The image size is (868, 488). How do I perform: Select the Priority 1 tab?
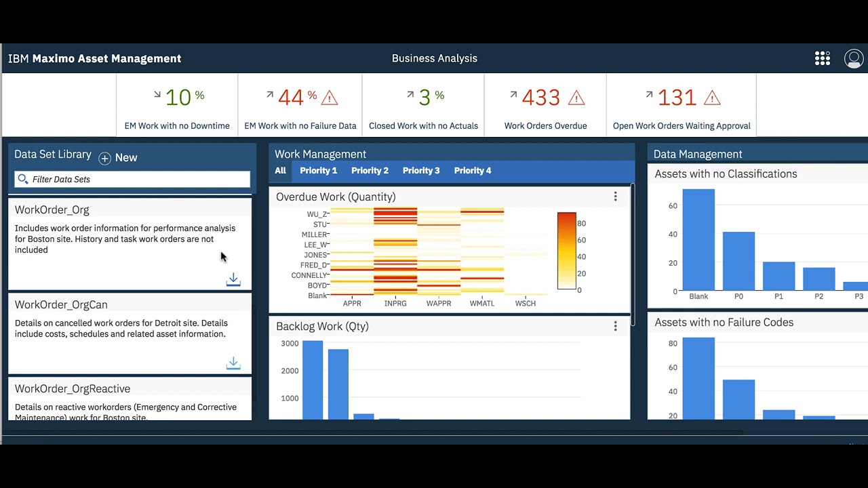(319, 171)
